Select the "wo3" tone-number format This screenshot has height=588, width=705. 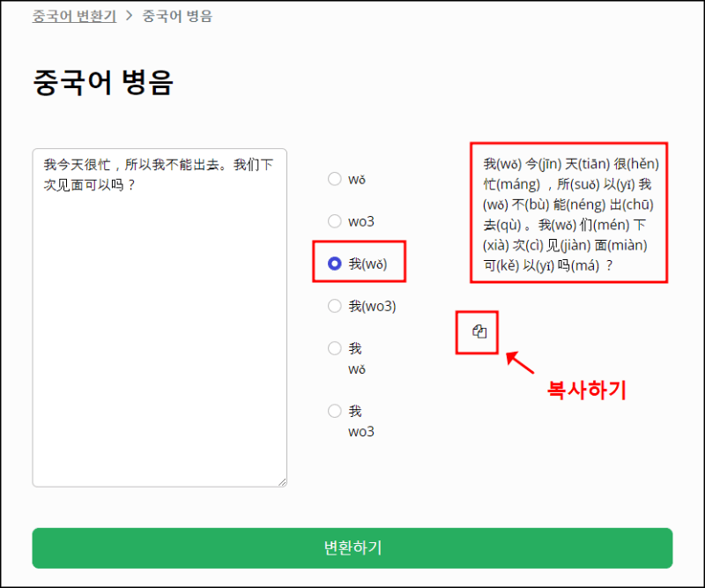click(x=335, y=221)
